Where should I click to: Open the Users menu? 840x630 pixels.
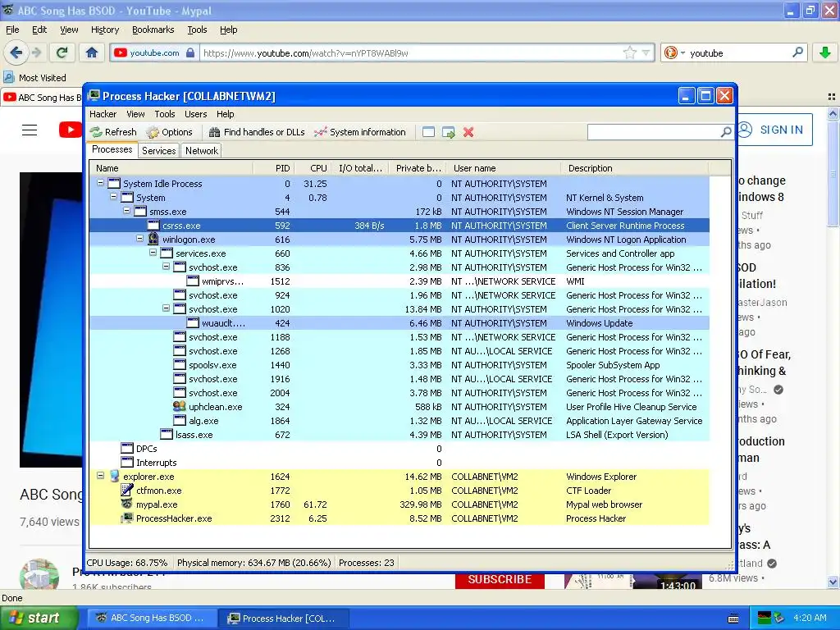(x=195, y=114)
